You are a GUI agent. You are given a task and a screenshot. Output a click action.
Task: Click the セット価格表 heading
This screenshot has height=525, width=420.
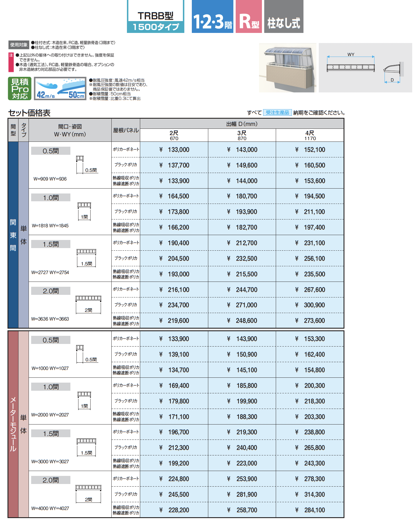coord(29,113)
